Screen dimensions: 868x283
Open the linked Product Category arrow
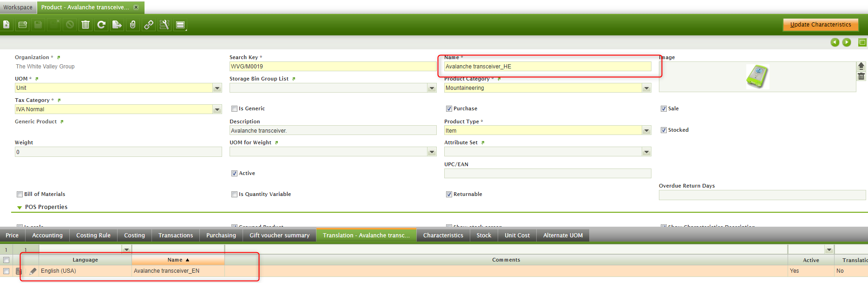point(499,79)
